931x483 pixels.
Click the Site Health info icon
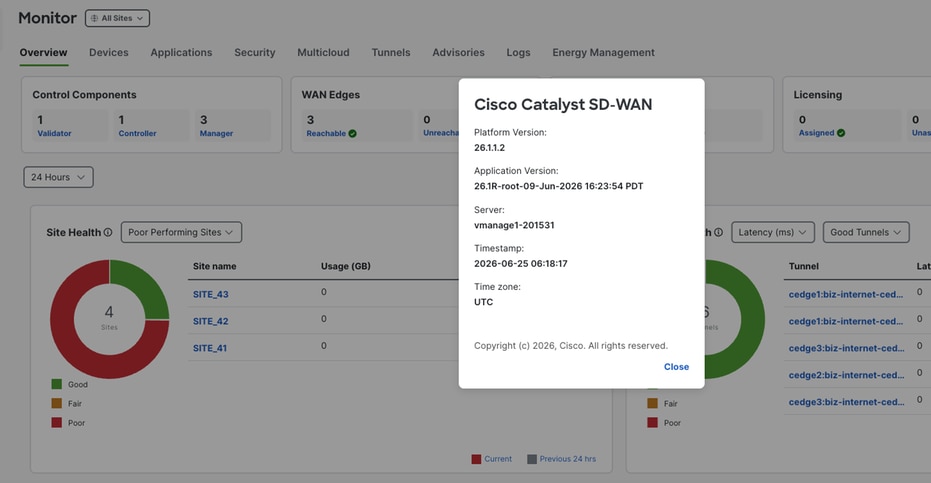pos(107,232)
